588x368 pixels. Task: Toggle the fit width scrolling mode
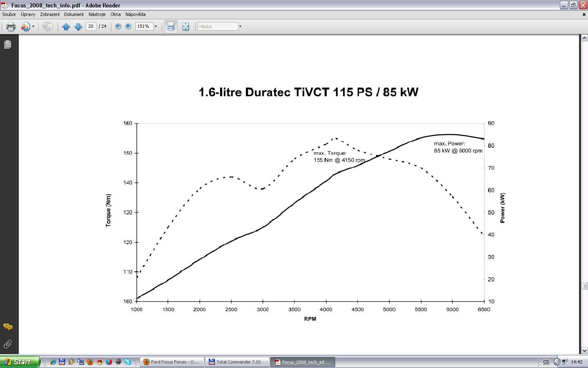coord(171,27)
